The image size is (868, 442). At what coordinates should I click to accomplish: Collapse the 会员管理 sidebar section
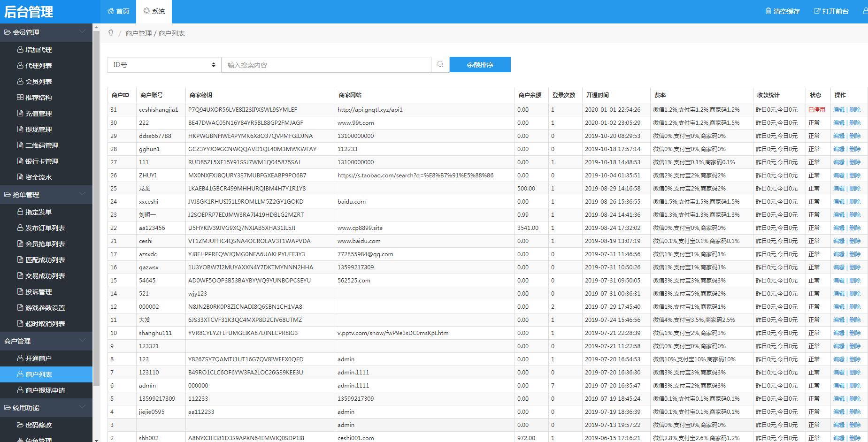tap(46, 32)
